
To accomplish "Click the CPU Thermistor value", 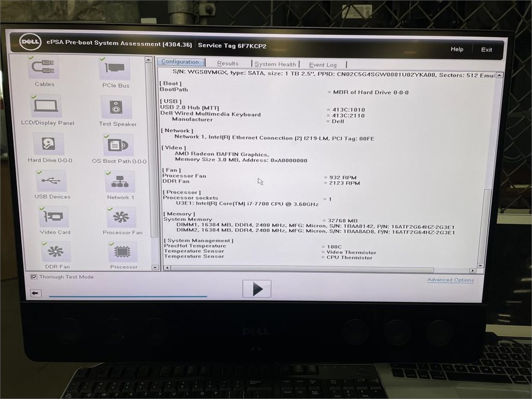I will coord(350,257).
